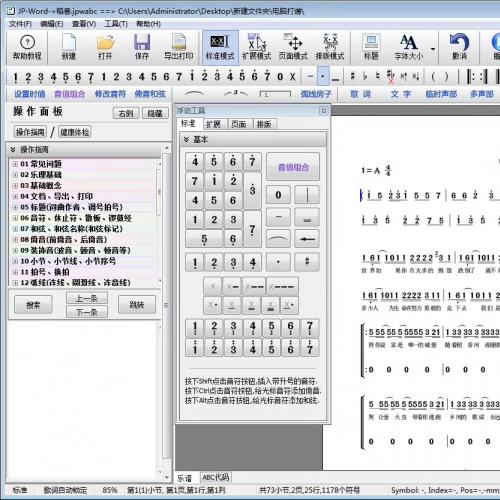The height and width of the screenshot is (500, 500).
Task: Collapse the 基本 section in floating panel
Action: pos(186,140)
